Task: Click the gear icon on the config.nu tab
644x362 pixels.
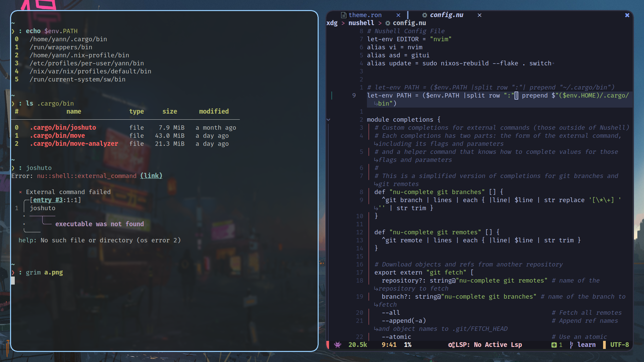Action: (x=425, y=15)
